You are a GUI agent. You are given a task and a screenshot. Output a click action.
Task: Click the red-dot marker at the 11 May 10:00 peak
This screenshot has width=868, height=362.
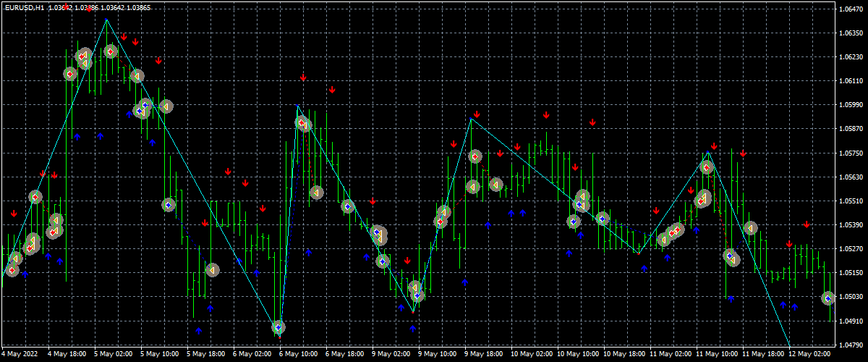(707, 167)
